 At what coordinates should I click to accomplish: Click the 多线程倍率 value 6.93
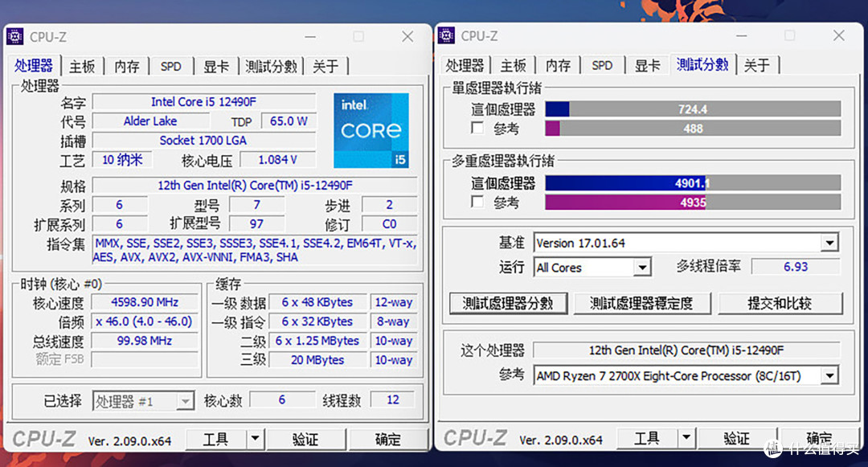click(x=796, y=267)
